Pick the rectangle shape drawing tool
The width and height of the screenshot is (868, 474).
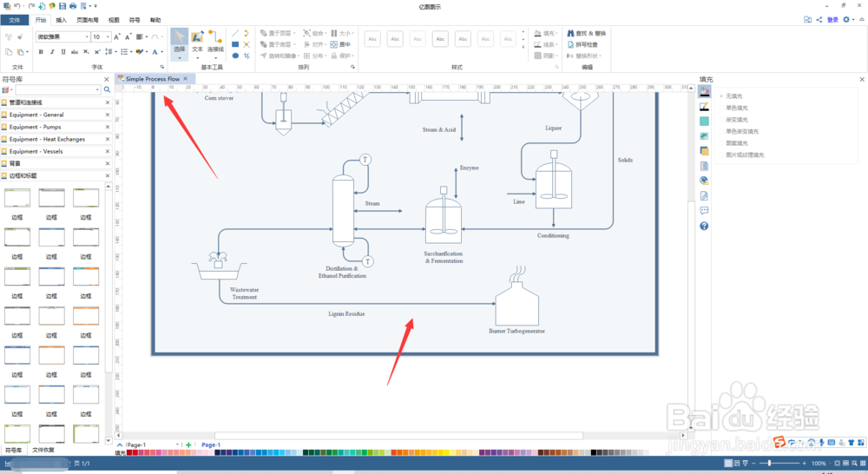pyautogui.click(x=235, y=44)
